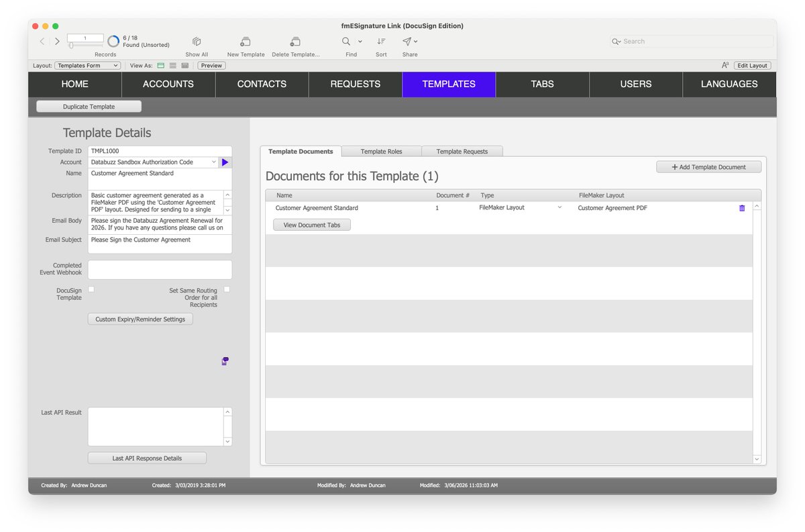Open the Share options chevron
This screenshot has width=805, height=532.
(x=416, y=42)
